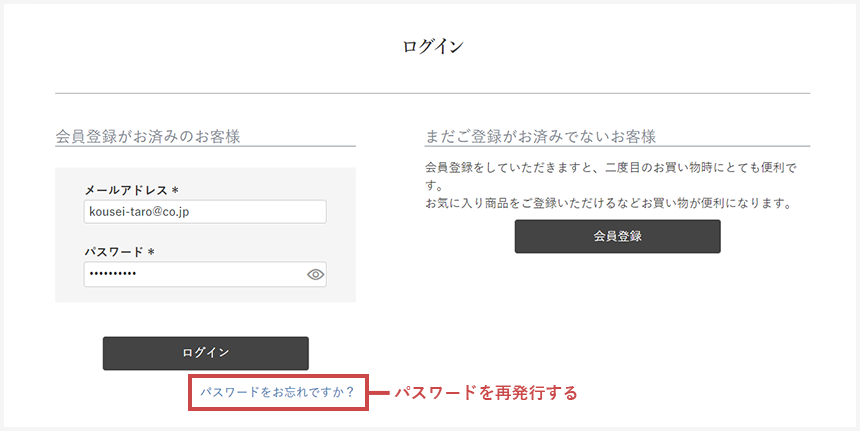Click the masked password dots
860x431 pixels.
[x=113, y=274]
